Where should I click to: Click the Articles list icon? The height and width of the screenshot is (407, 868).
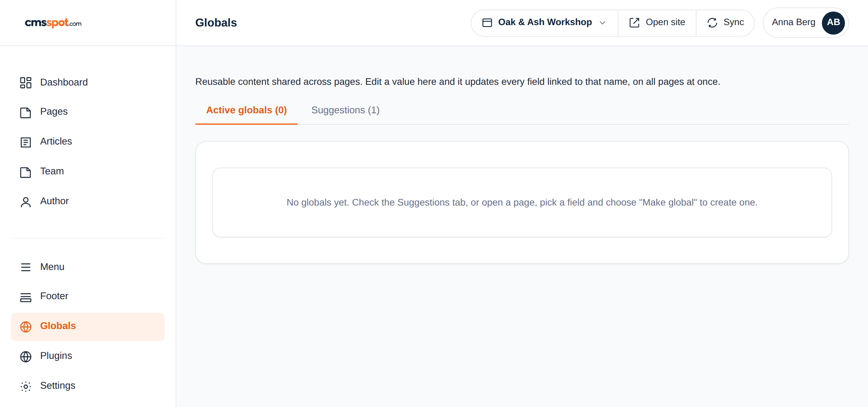click(x=26, y=142)
